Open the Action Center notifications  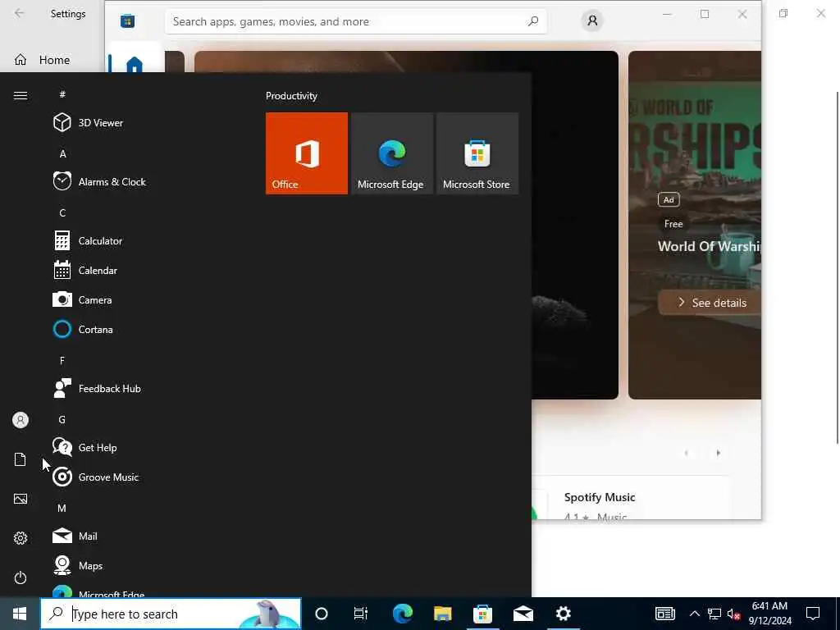coord(813,614)
